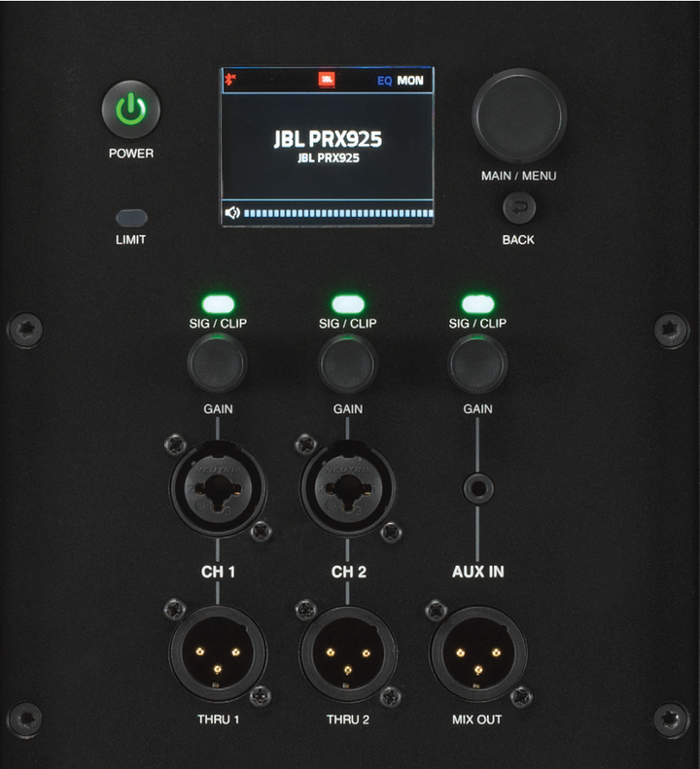Screen dimensions: 700x769
Task: Click the volume level bar on the display
Action: [x=338, y=213]
